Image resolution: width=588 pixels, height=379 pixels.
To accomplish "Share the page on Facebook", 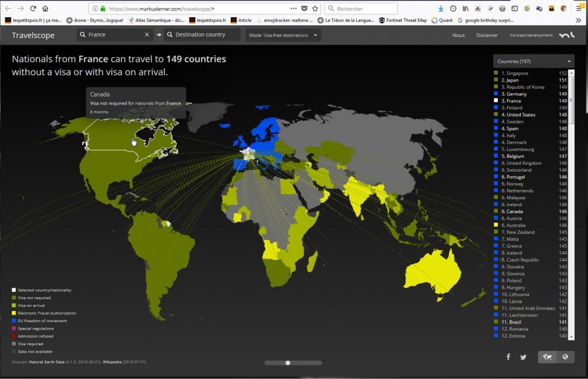I will tap(508, 357).
